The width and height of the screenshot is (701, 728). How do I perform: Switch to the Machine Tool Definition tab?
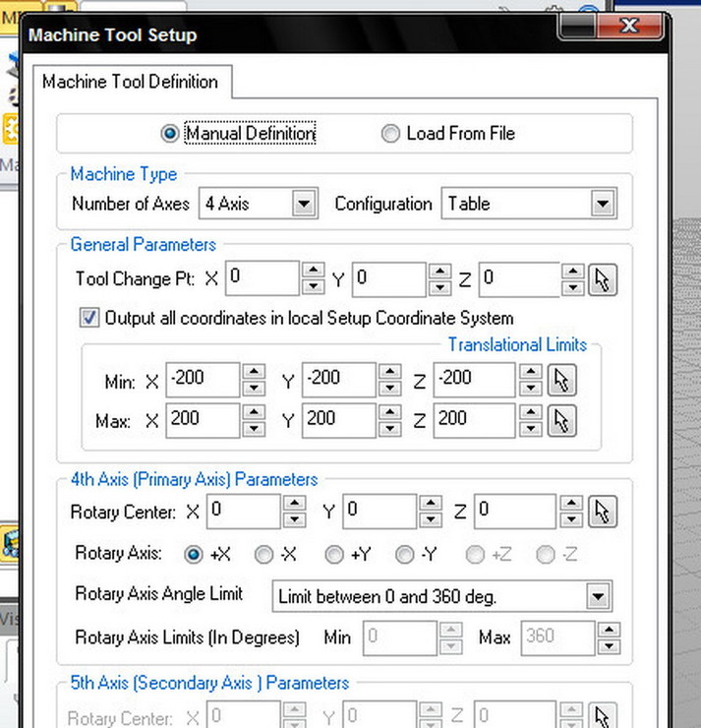131,82
